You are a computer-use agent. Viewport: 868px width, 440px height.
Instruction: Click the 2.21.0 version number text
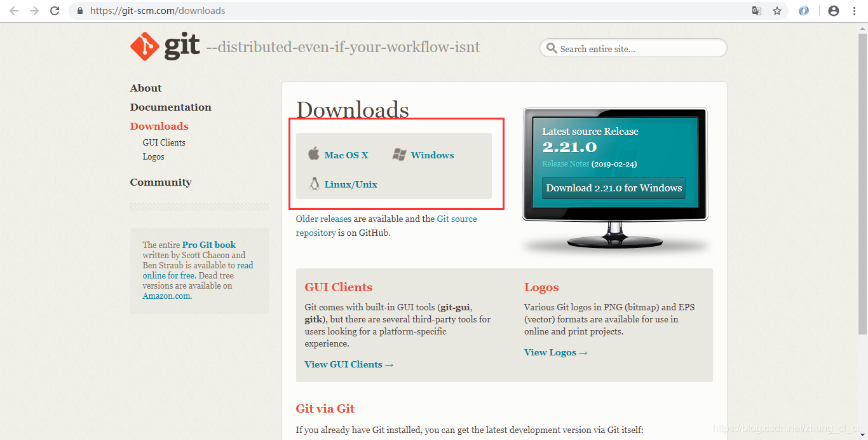point(569,147)
